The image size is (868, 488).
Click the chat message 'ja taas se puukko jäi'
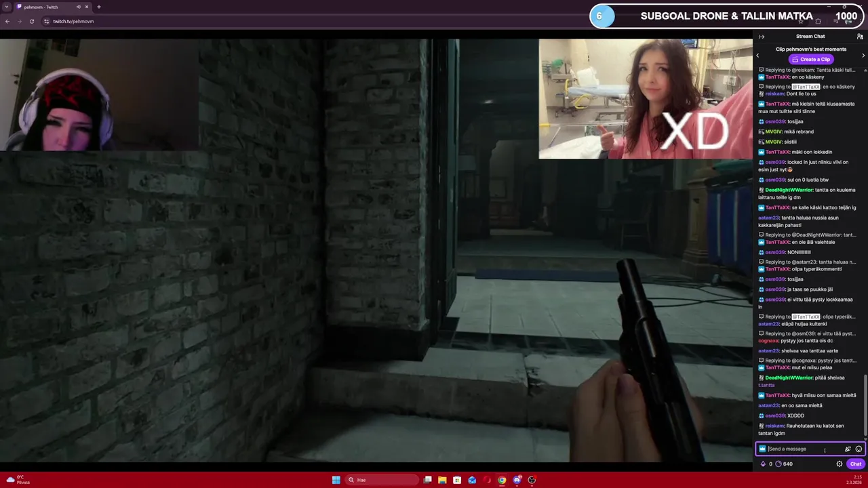[810, 289]
